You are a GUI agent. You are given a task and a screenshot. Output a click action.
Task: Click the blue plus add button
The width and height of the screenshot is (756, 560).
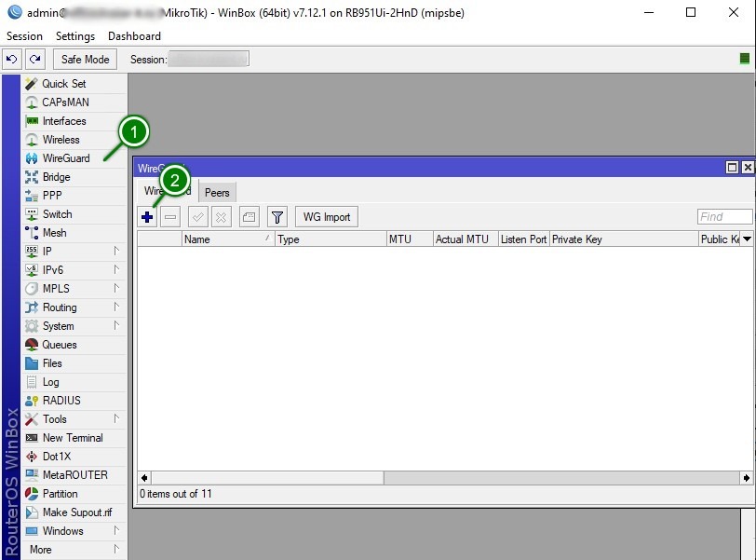(147, 217)
